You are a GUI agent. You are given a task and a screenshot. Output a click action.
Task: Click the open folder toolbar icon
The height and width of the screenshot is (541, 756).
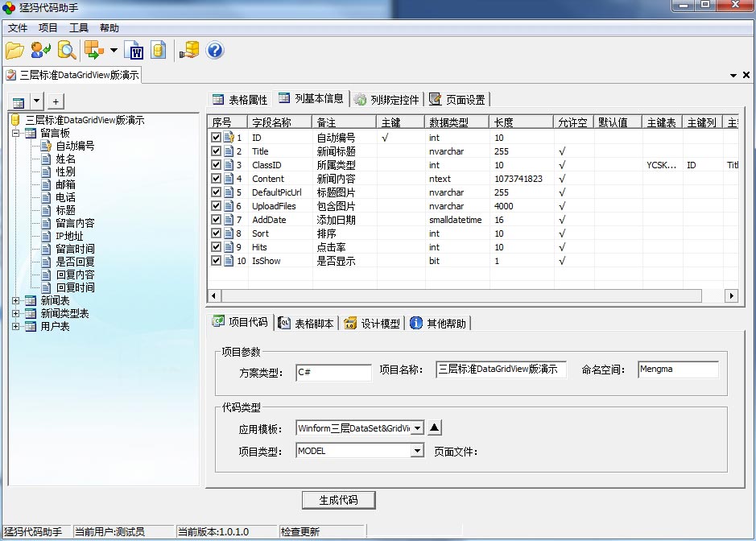pyautogui.click(x=14, y=51)
